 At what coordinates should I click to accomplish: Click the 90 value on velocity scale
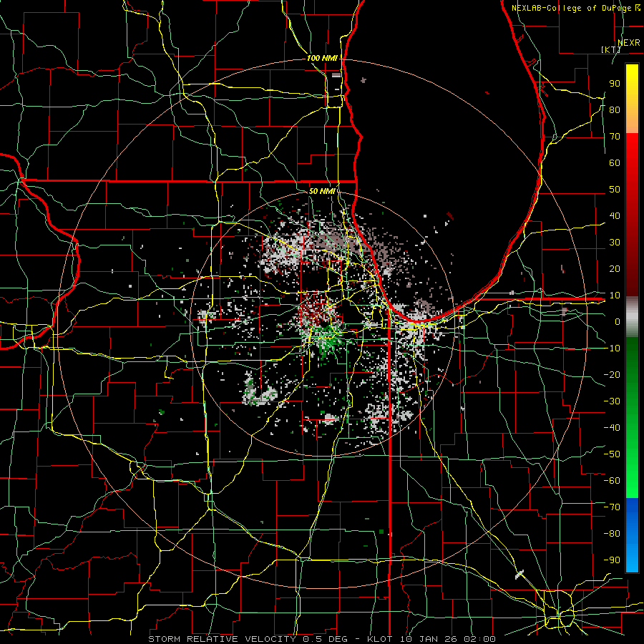pos(615,84)
